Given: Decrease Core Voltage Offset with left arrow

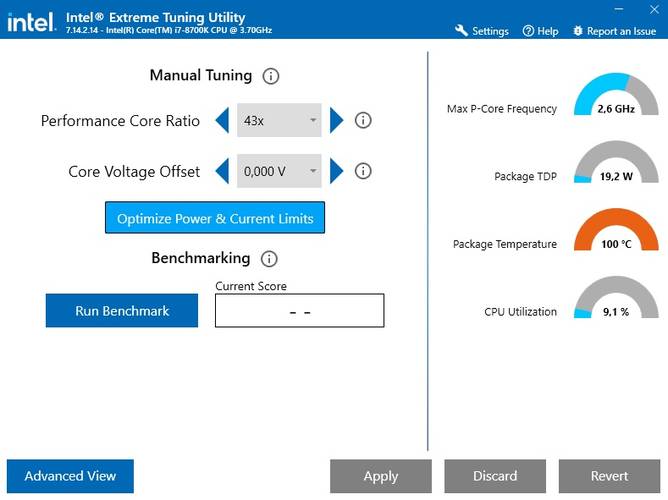Looking at the screenshot, I should (x=222, y=171).
